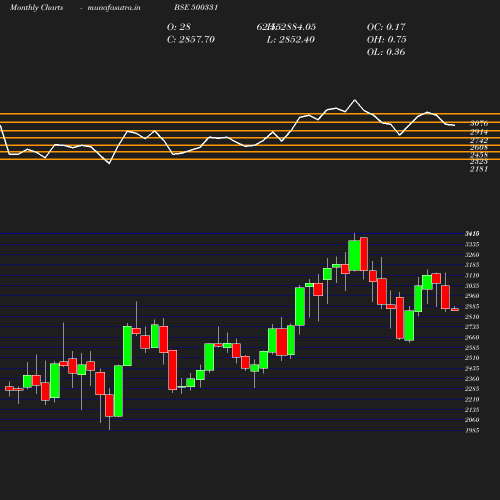
Task: Click the tall green candle topping near 3335
Action: tap(354, 255)
